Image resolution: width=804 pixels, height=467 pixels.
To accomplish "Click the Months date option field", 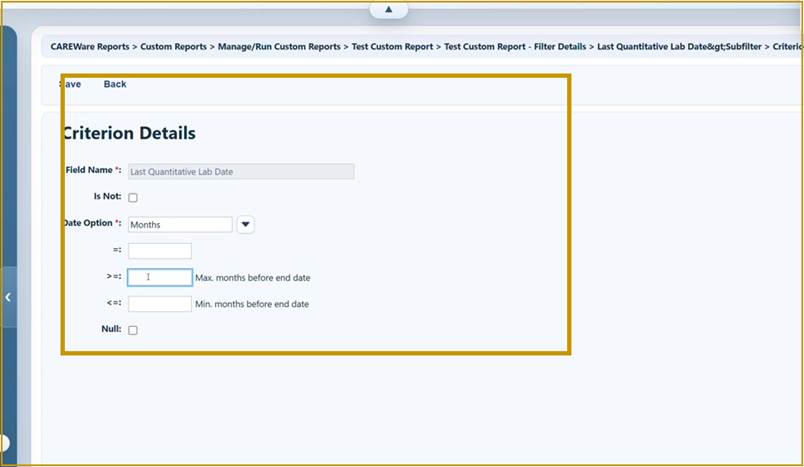I will [180, 225].
